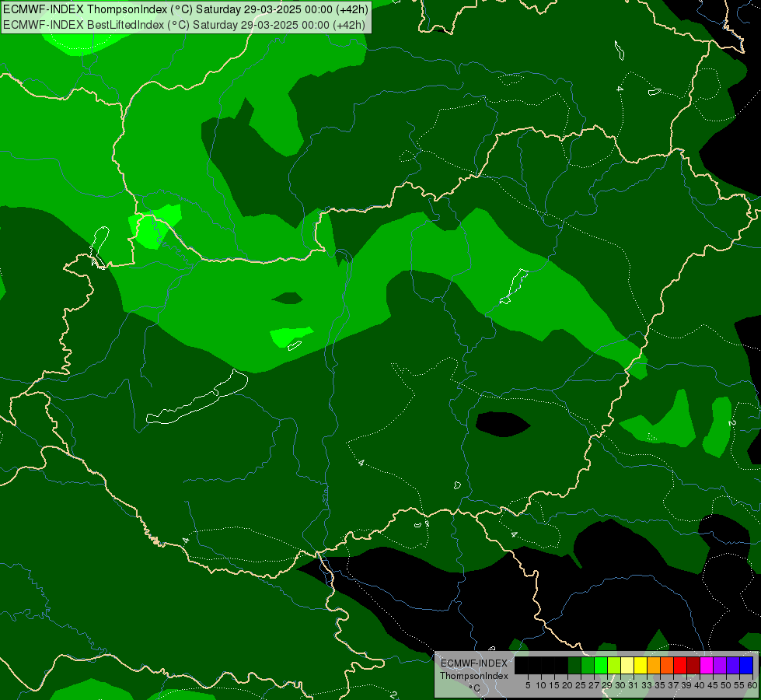Click the ThompsonIndex title line in header
This screenshot has width=761, height=700.
186,9
